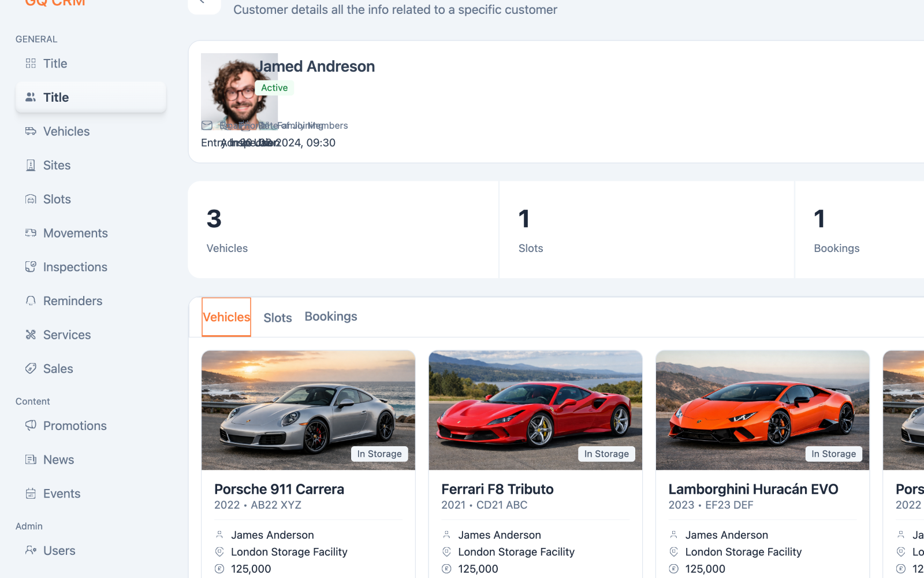This screenshot has width=924, height=578.
Task: Click the location icon on the Lamborghini card
Action: point(673,552)
